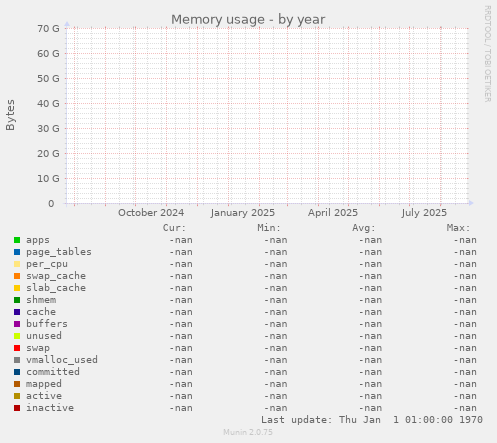Click the cache dark blue swatch
497x443 pixels.
(17, 312)
